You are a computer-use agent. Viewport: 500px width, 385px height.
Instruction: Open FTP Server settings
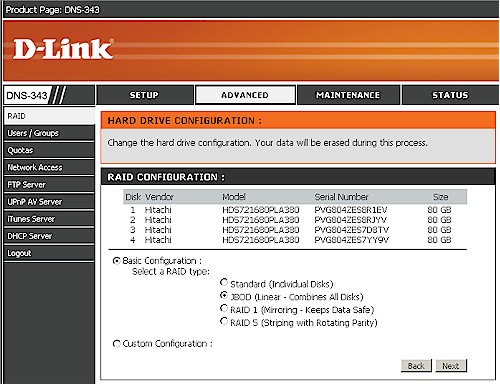coord(49,185)
